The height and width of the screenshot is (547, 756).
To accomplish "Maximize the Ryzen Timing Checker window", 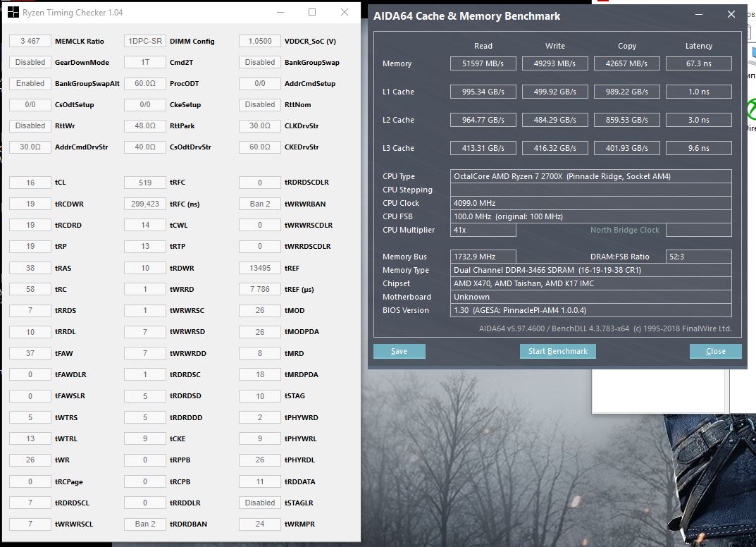I will (312, 13).
